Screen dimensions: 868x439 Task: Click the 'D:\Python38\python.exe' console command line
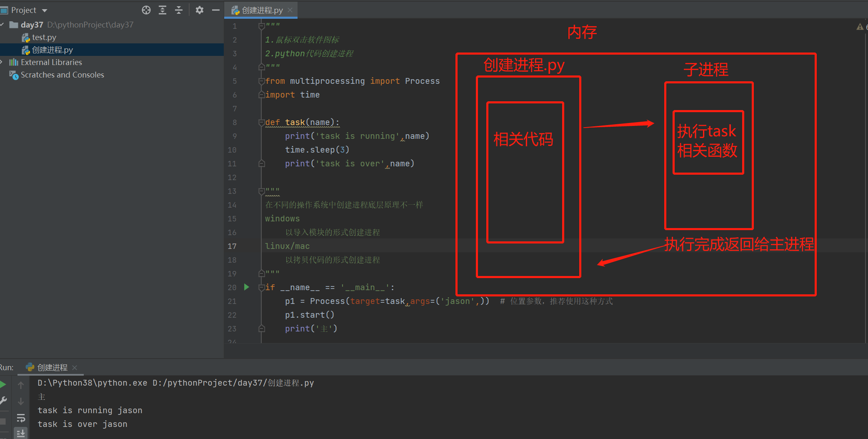pyautogui.click(x=176, y=383)
